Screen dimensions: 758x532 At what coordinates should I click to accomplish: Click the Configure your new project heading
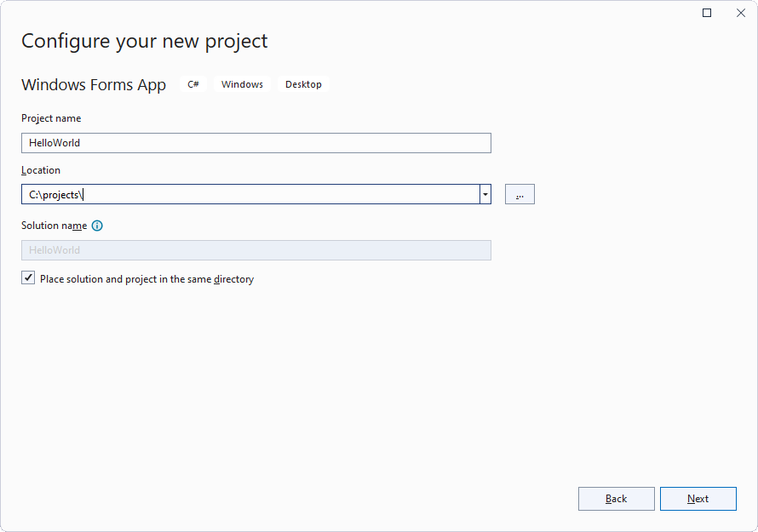pyautogui.click(x=145, y=41)
